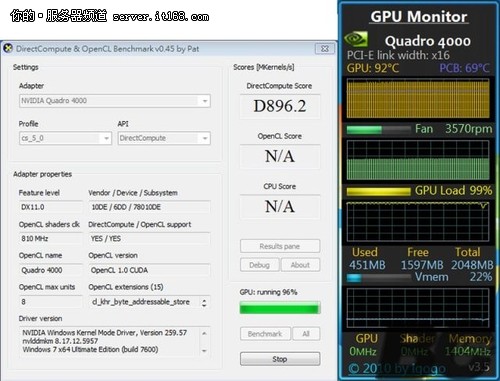Click the yellow GPU Load bar
The height and width of the screenshot is (381, 500).
click(379, 191)
